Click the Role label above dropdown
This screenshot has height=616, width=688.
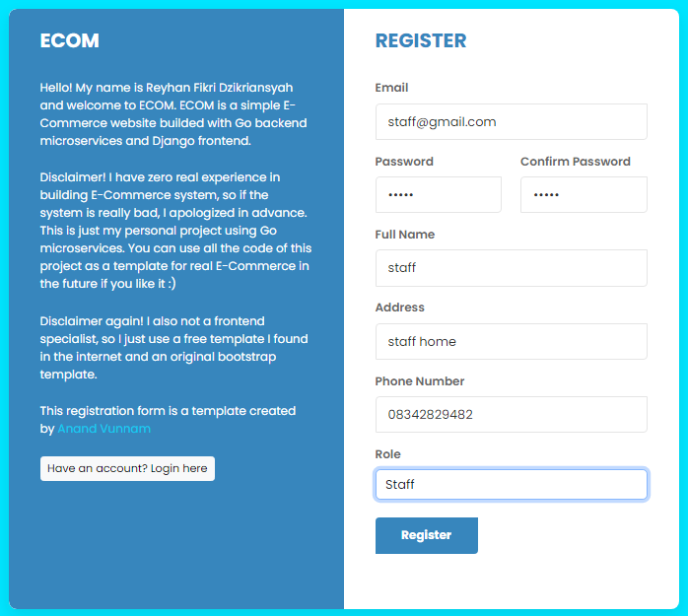click(388, 454)
